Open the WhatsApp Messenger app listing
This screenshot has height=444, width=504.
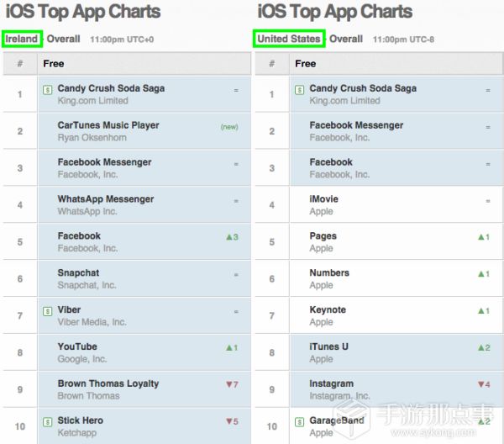point(105,199)
